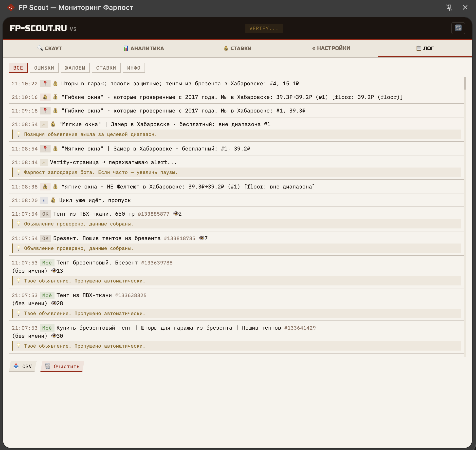Filter log by Все
The image size is (476, 450).
pos(18,68)
